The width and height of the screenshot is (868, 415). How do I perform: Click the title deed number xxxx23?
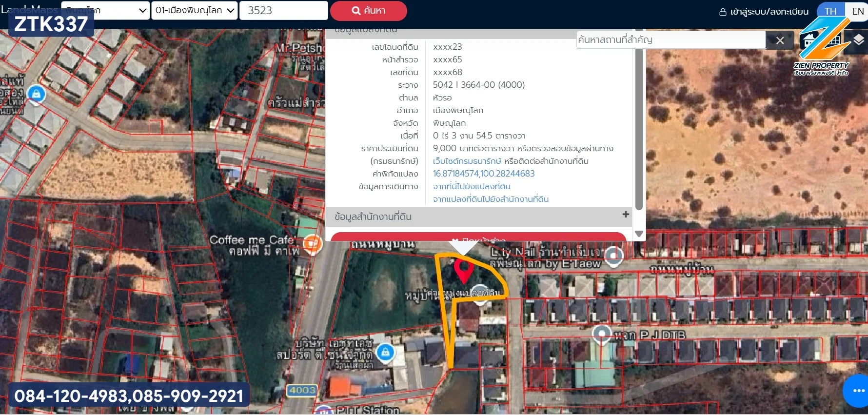(447, 47)
